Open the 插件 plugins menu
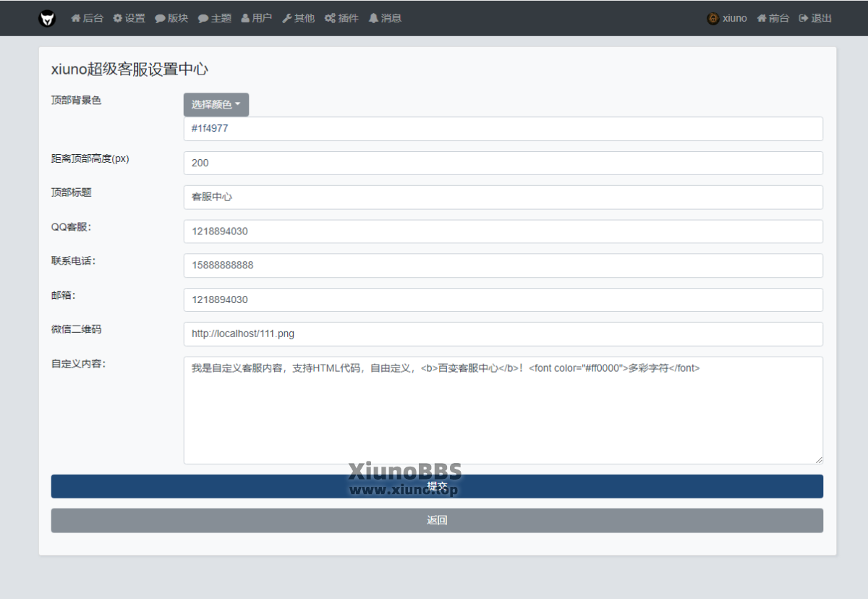This screenshot has width=868, height=599. tap(341, 18)
